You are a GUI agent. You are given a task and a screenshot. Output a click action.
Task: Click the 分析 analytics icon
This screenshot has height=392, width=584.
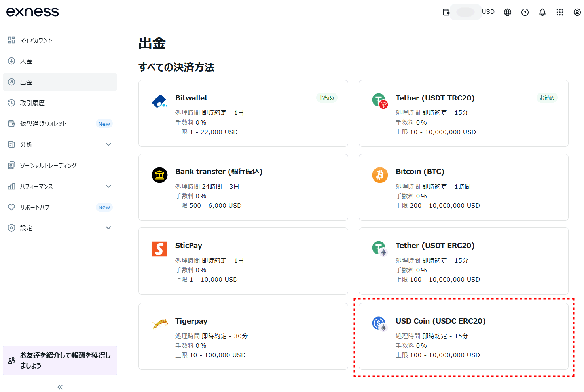[x=11, y=144]
